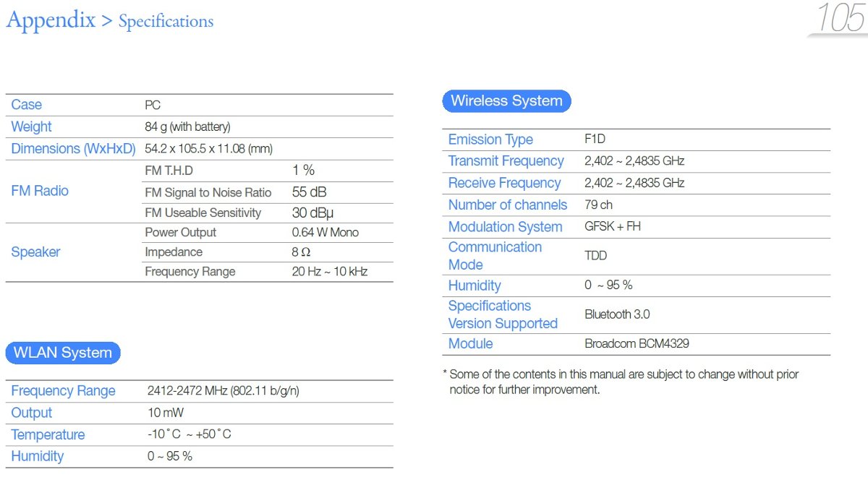
Task: Select 'Communication Mode' label
Action: point(495,256)
